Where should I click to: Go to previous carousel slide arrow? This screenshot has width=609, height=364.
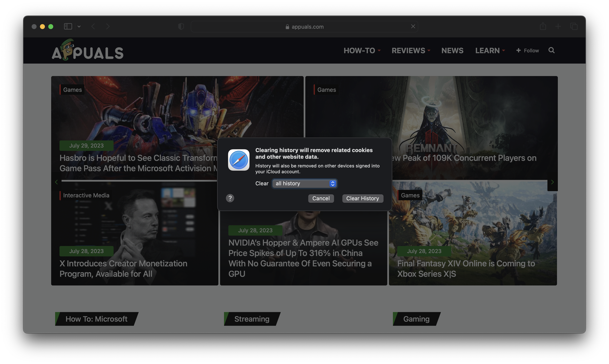coord(57,182)
